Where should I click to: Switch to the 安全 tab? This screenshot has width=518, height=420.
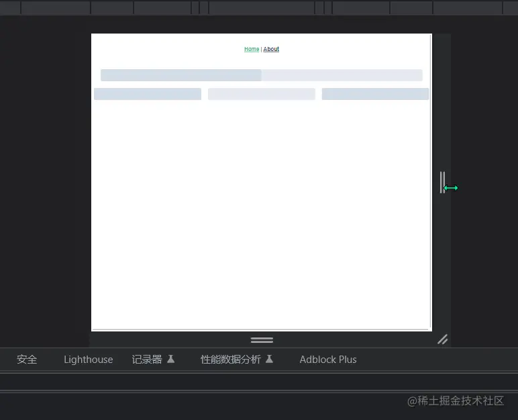coord(27,359)
